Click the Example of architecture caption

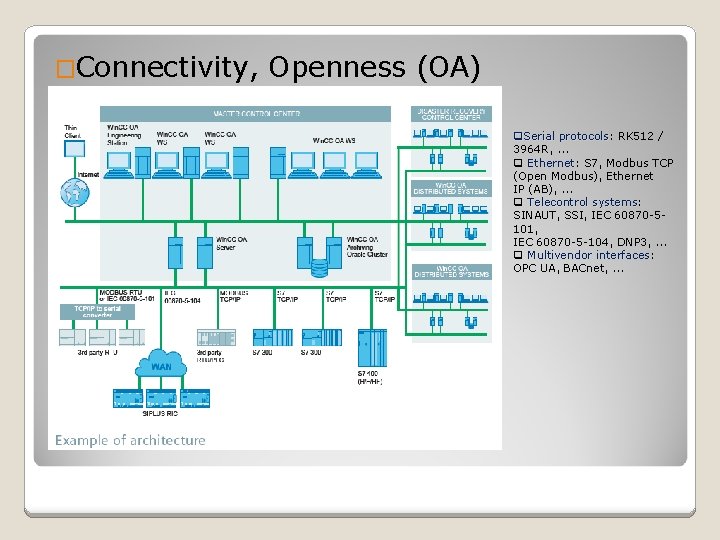(x=130, y=440)
